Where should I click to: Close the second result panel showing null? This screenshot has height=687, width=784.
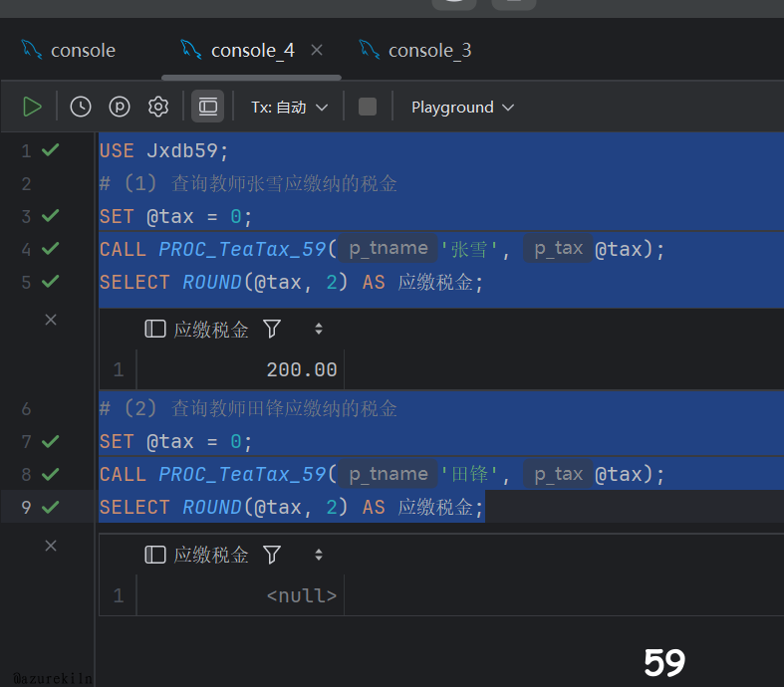pos(51,545)
